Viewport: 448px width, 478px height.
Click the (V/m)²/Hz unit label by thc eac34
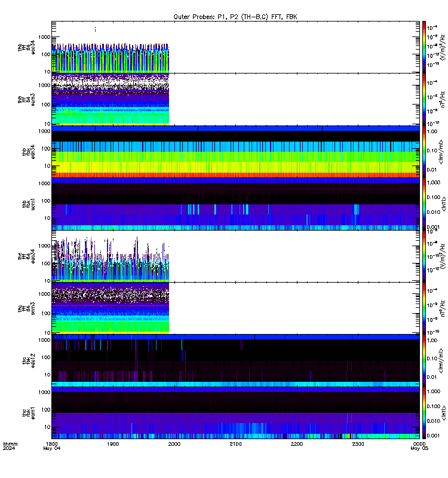(x=443, y=256)
